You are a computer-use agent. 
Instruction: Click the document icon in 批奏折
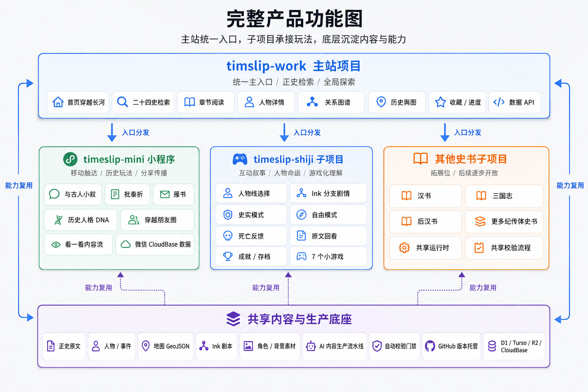115,194
